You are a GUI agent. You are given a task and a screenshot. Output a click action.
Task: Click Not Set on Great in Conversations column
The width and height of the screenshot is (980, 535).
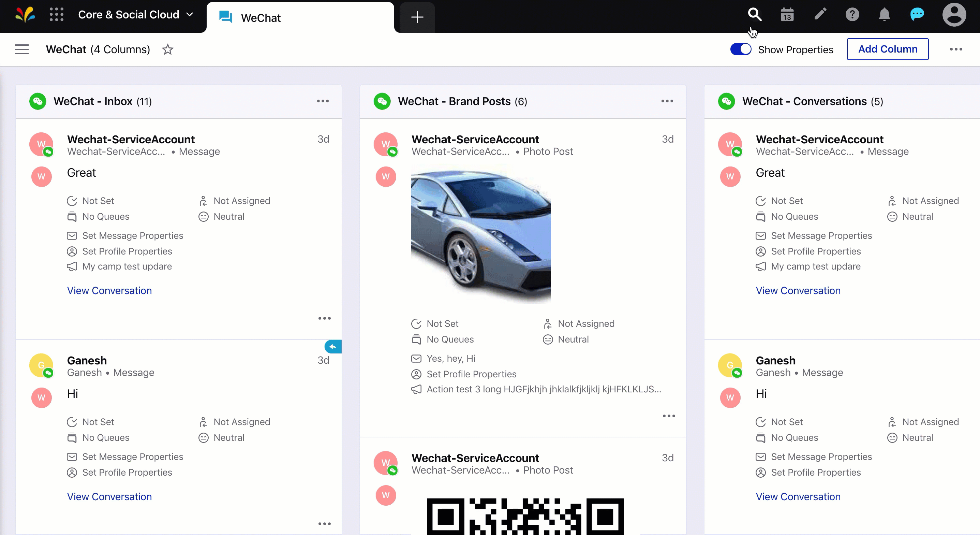coord(779,201)
